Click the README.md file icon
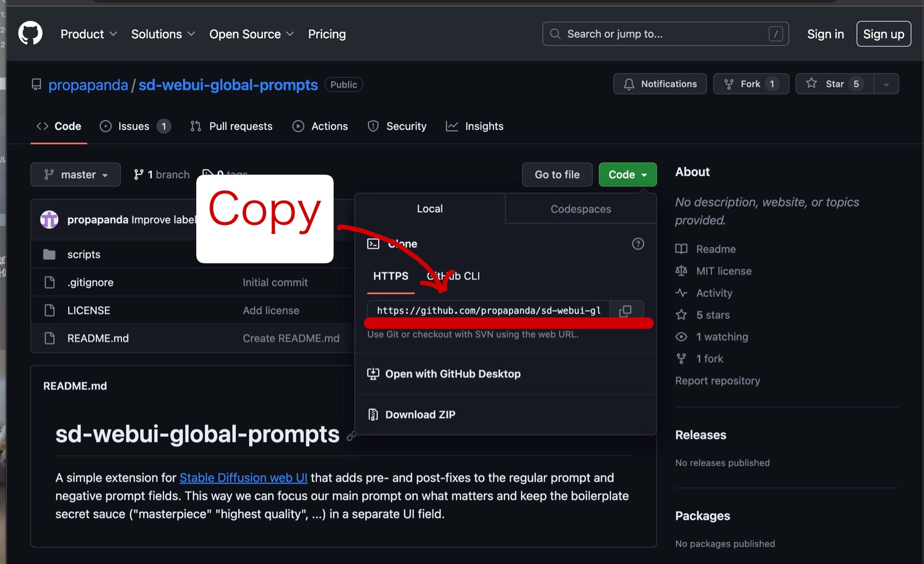The height and width of the screenshot is (564, 924). click(x=50, y=338)
